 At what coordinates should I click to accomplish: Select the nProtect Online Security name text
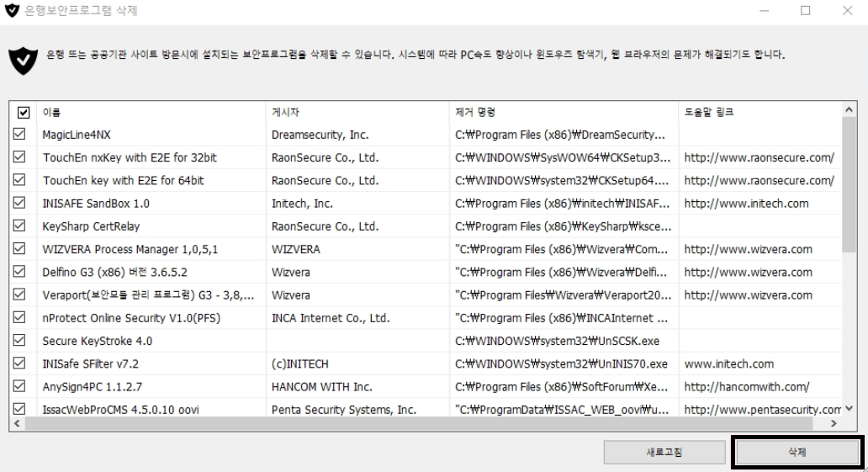(131, 318)
